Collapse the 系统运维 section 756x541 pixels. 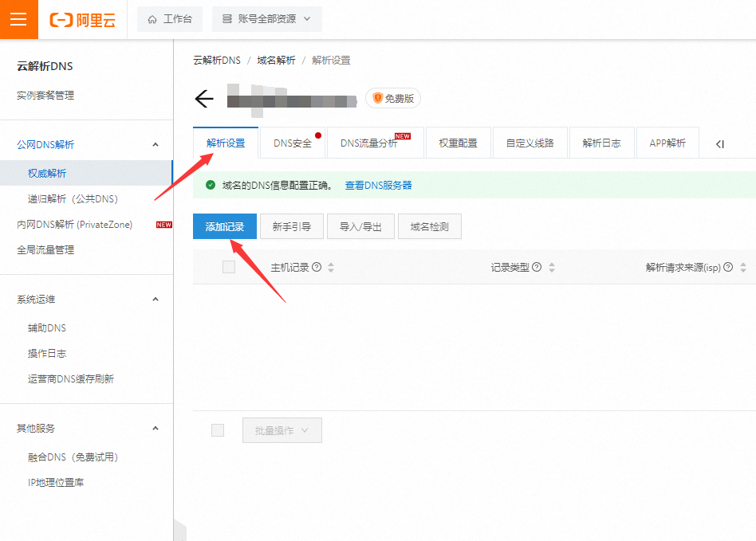click(156, 299)
